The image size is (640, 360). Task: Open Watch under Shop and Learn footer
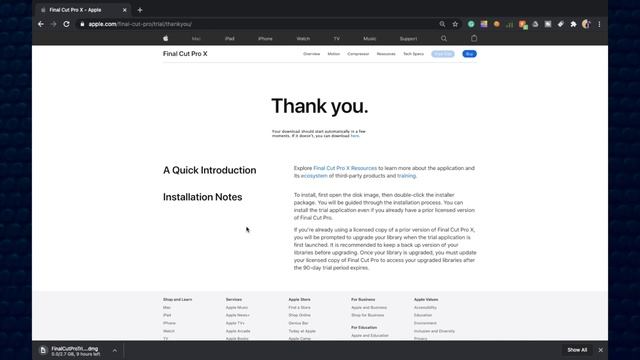point(169,331)
